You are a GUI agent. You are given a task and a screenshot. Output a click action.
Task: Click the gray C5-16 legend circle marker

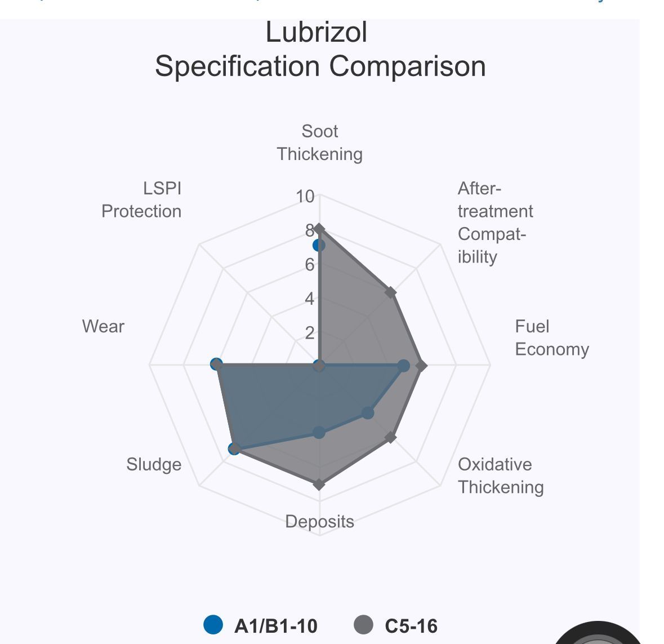[364, 625]
